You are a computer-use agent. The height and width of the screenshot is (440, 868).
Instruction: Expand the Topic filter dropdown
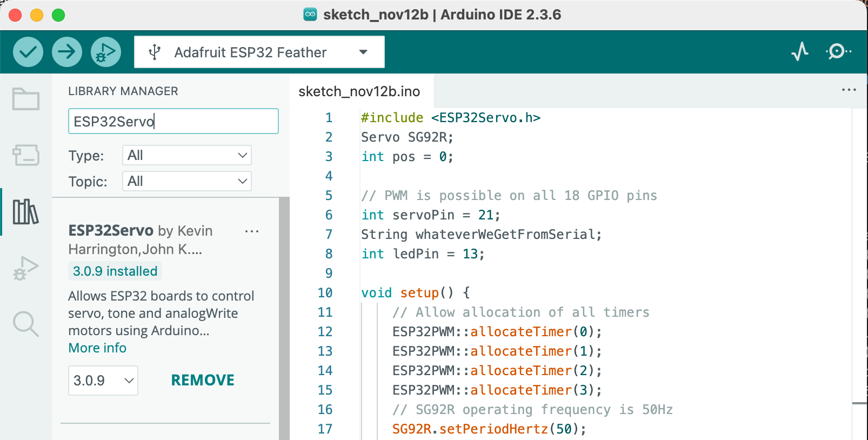[187, 181]
